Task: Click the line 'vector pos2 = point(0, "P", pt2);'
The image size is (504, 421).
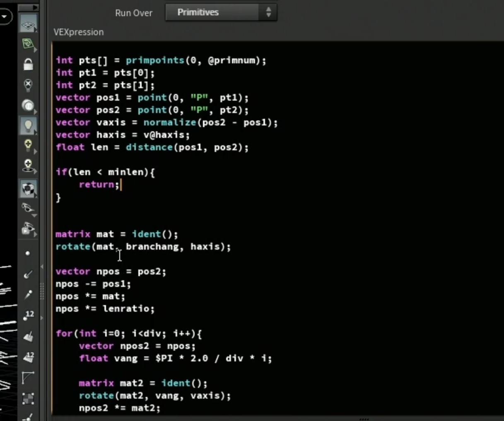Action: click(152, 110)
